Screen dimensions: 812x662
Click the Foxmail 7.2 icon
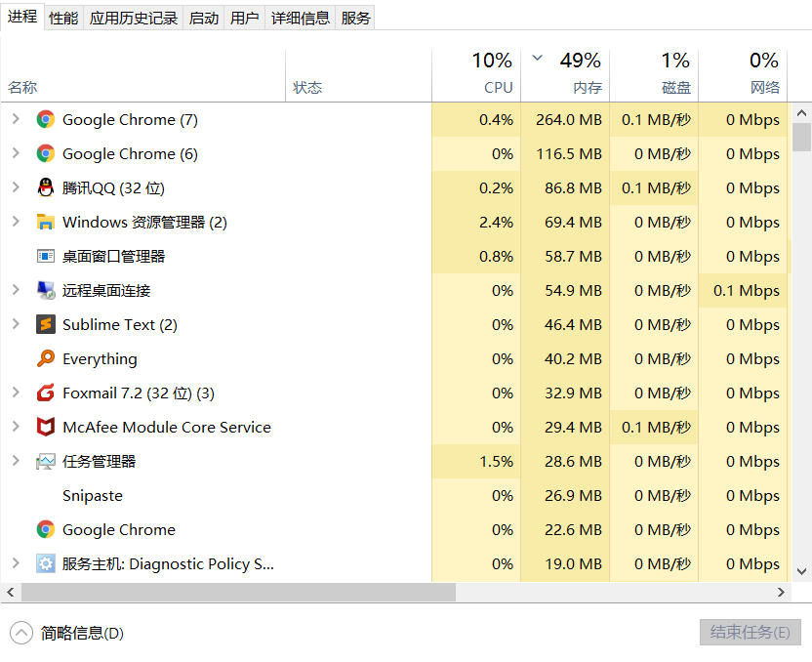point(46,393)
